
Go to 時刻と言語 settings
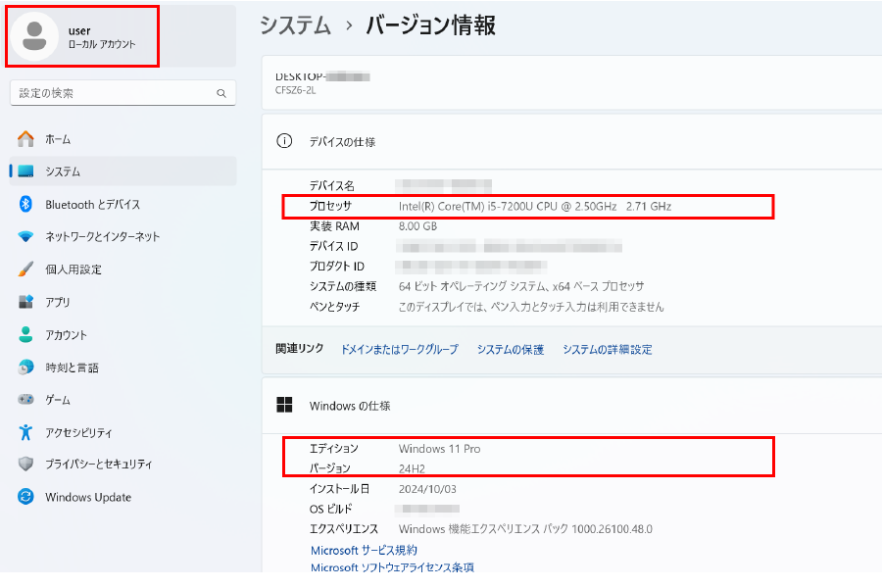(x=123, y=367)
